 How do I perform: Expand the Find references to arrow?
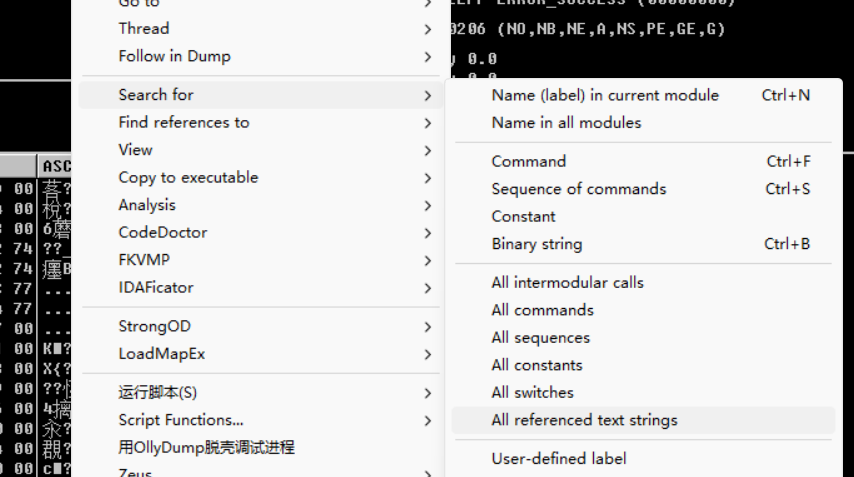coord(428,123)
